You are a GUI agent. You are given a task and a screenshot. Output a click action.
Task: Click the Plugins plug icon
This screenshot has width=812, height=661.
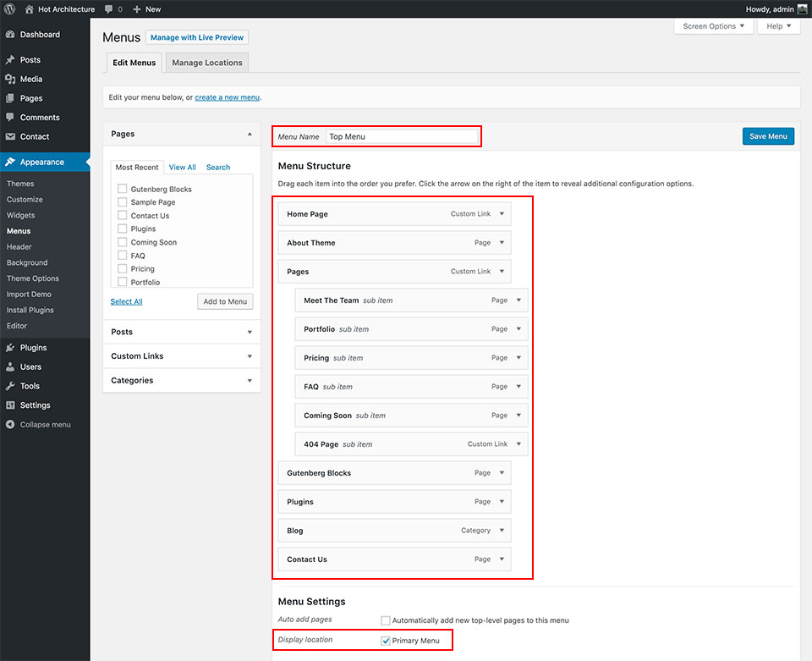(x=10, y=348)
